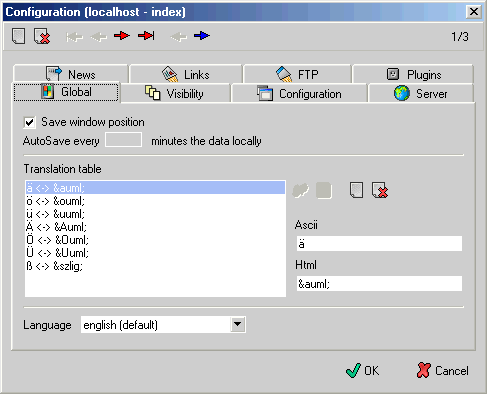Open the Plugins tab
This screenshot has height=394, width=487.
[413, 74]
